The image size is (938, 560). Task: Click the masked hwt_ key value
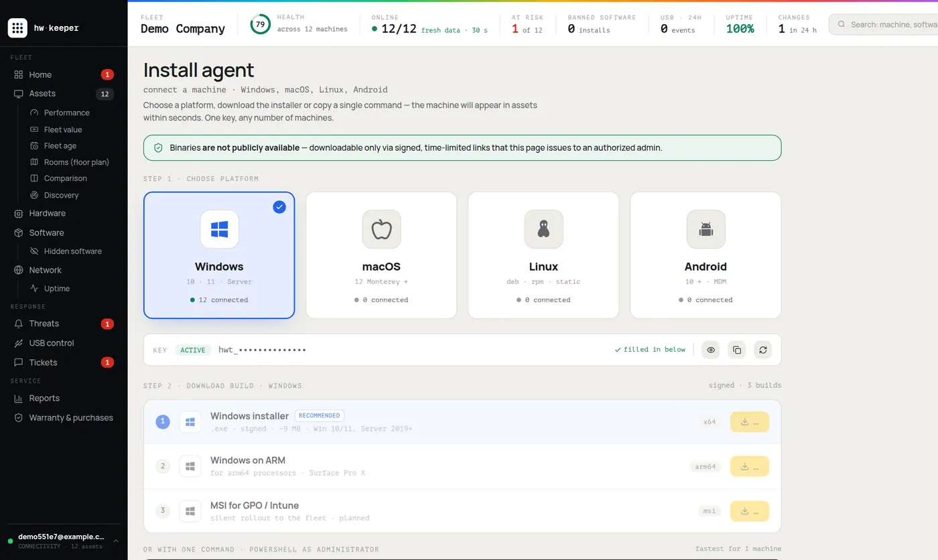click(x=262, y=350)
